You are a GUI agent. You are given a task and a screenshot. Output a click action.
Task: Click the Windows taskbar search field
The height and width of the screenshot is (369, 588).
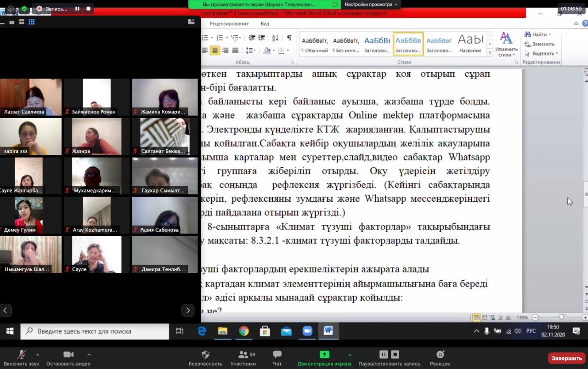(95, 331)
